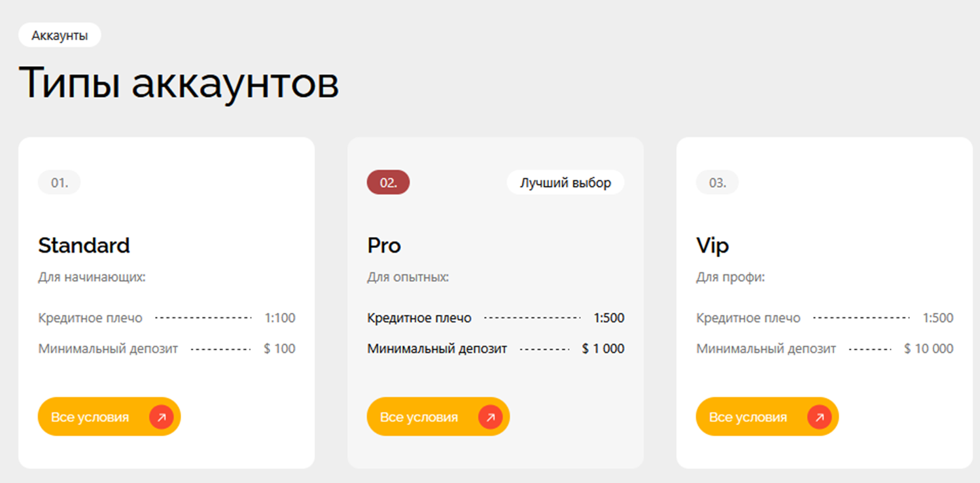Open all conditions for Vip account
The height and width of the screenshot is (483, 980).
(767, 416)
